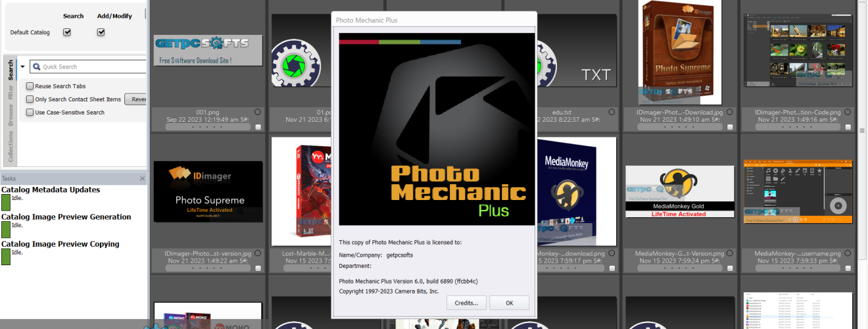The height and width of the screenshot is (329, 868).
Task: Enable Use Case-Sensitive Search
Action: pos(30,113)
